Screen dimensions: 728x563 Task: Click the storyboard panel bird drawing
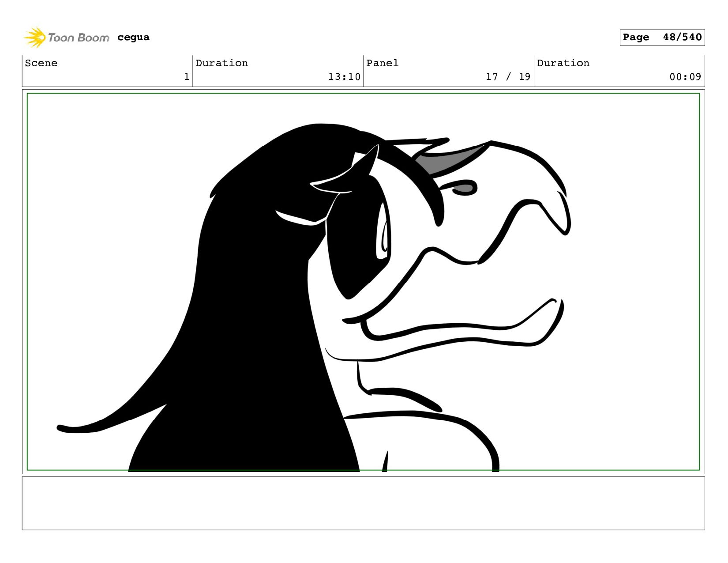tap(314, 298)
